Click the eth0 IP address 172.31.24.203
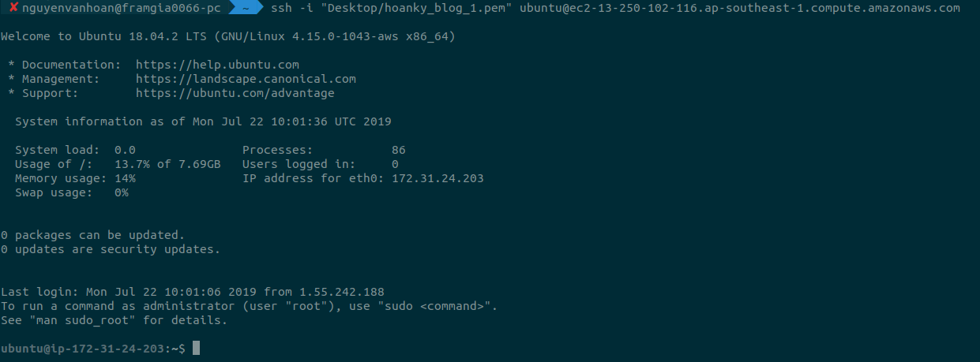Viewport: 980px width, 362px height. click(437, 178)
